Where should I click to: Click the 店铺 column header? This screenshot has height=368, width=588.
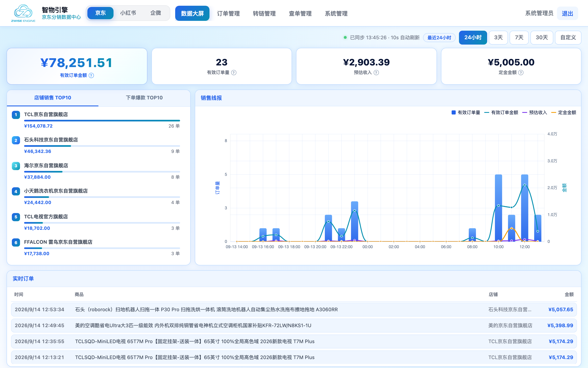493,294
